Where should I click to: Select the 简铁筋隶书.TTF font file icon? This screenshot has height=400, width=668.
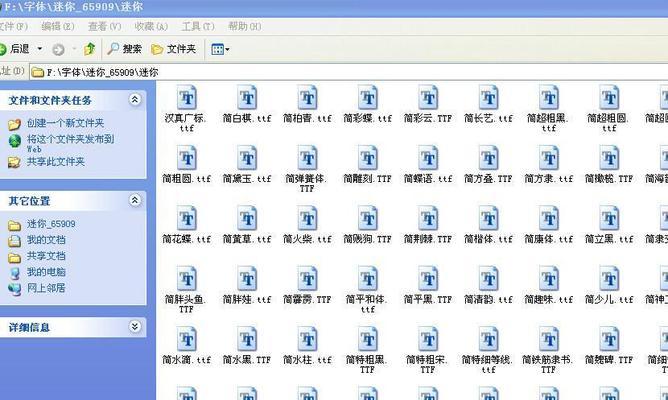click(x=549, y=340)
